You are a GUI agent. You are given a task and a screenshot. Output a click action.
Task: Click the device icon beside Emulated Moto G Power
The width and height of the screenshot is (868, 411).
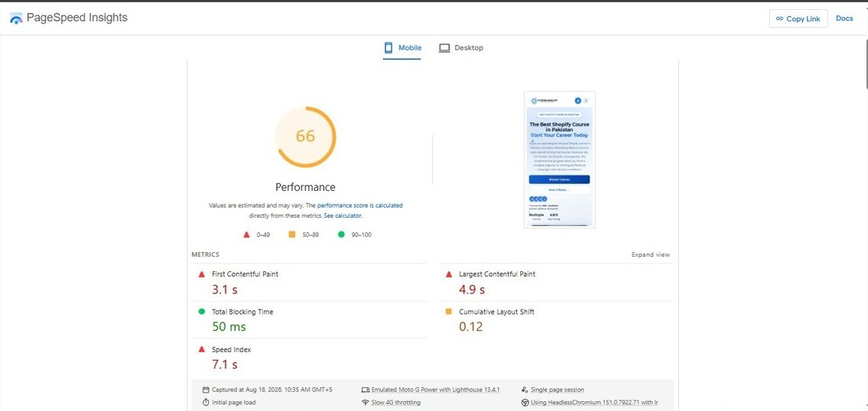[365, 390]
